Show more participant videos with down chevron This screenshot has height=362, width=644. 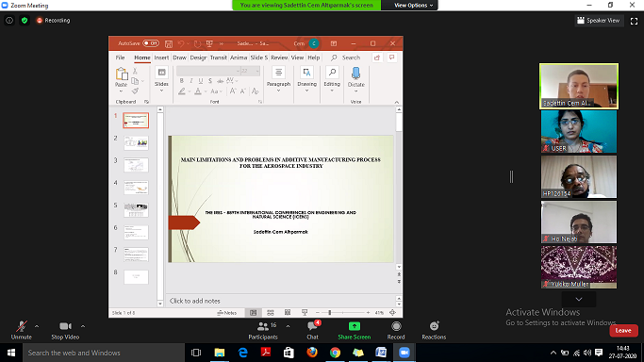tap(579, 299)
